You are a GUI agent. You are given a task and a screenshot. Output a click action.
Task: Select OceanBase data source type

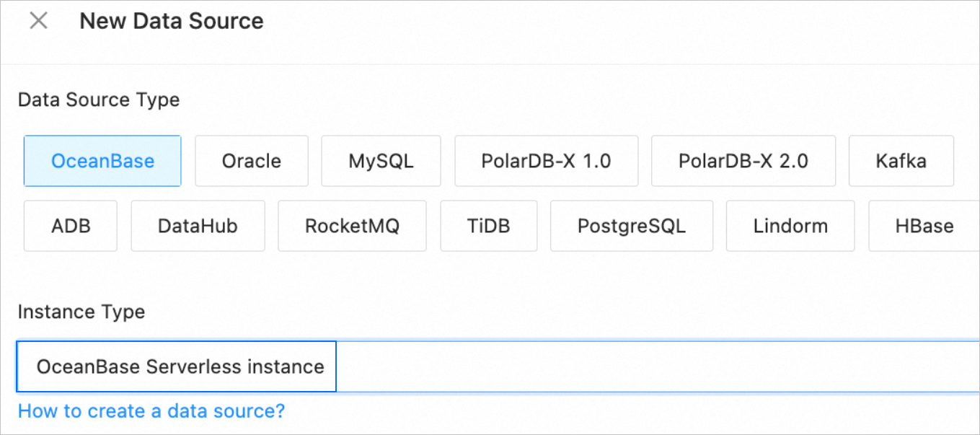[x=102, y=161]
